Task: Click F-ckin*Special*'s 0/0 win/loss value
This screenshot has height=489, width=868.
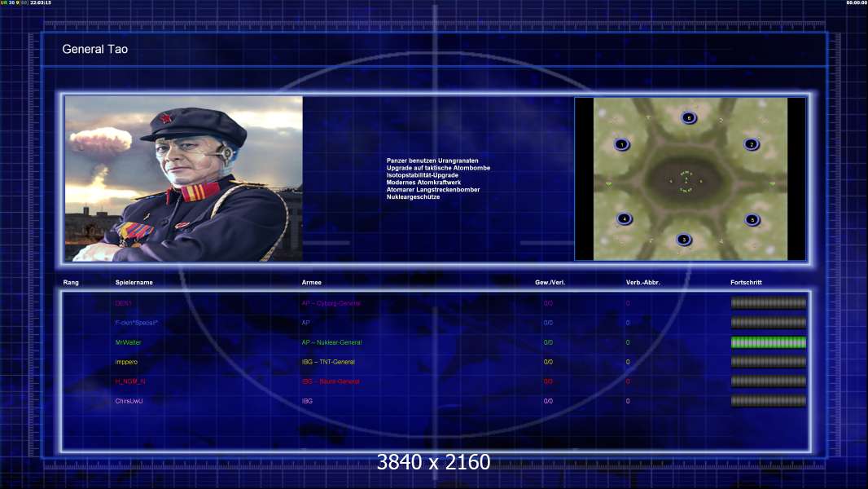Action: (x=548, y=323)
